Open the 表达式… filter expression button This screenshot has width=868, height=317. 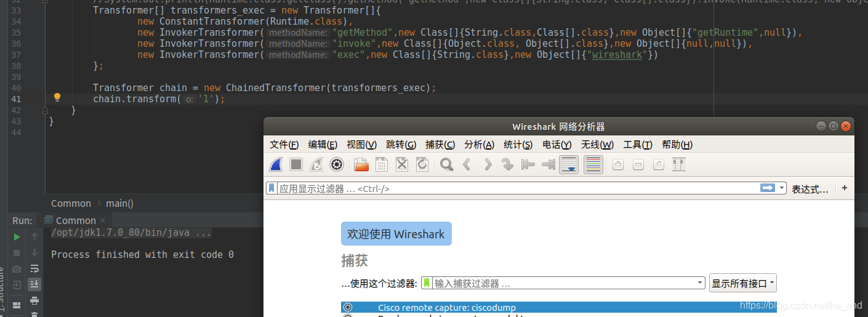pyautogui.click(x=810, y=189)
